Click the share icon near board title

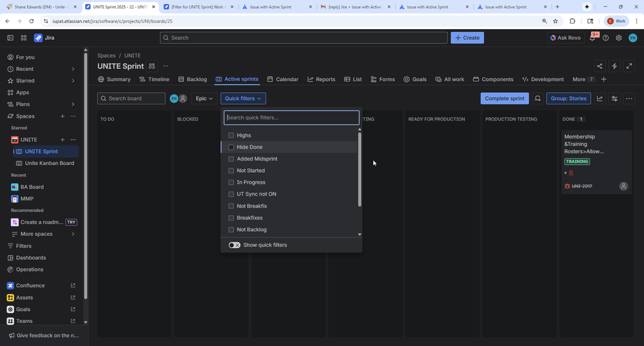600,66
